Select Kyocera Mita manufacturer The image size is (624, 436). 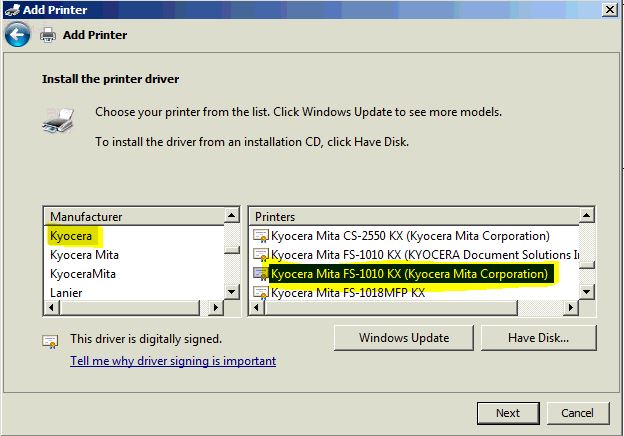tap(84, 255)
